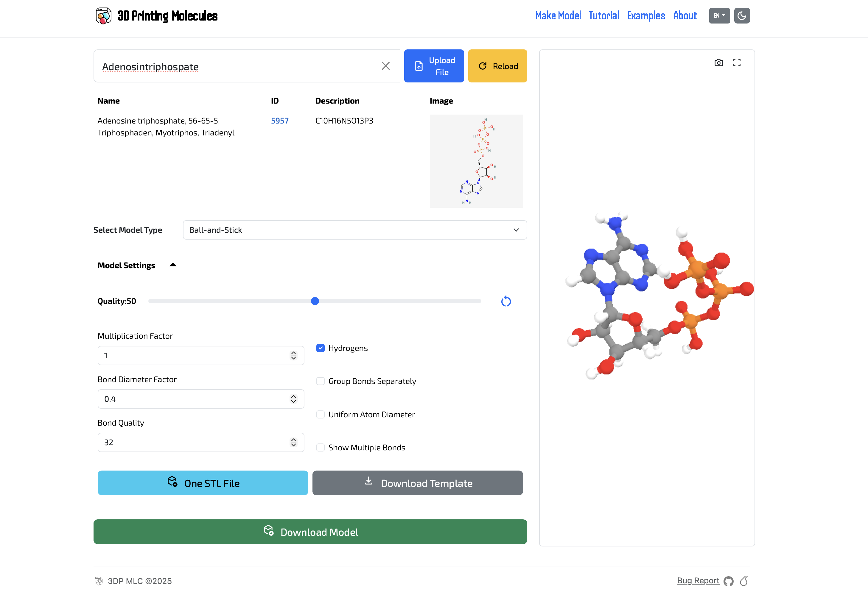This screenshot has height=603, width=868.
Task: Click the green Download Model button
Action: click(x=310, y=532)
